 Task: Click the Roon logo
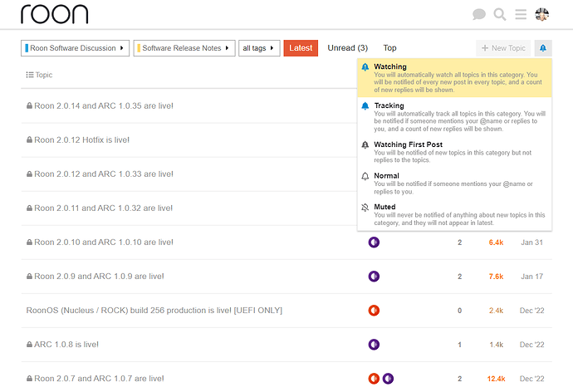click(x=54, y=14)
